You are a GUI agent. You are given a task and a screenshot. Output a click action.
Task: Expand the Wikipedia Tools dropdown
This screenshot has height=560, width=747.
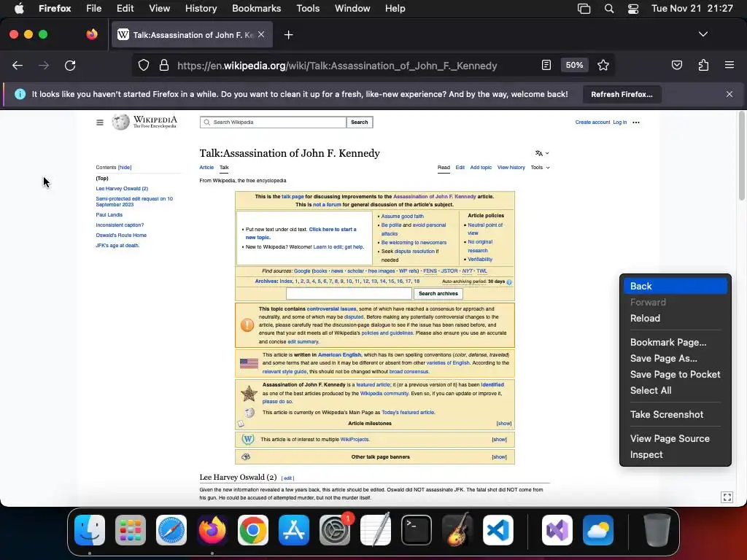point(541,168)
